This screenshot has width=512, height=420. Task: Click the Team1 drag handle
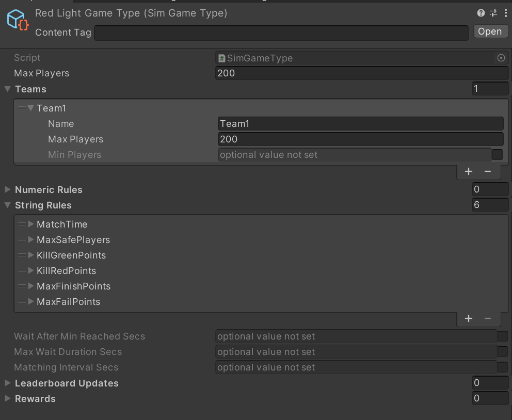pyautogui.click(x=22, y=108)
